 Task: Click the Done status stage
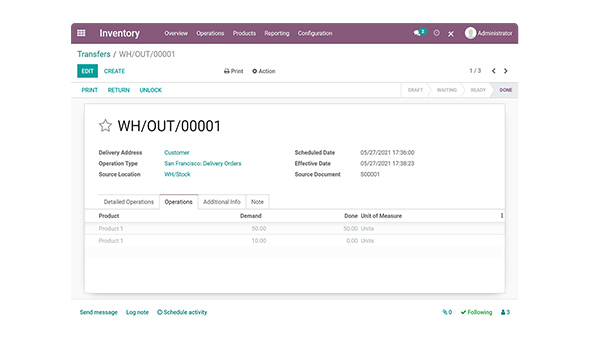point(506,90)
